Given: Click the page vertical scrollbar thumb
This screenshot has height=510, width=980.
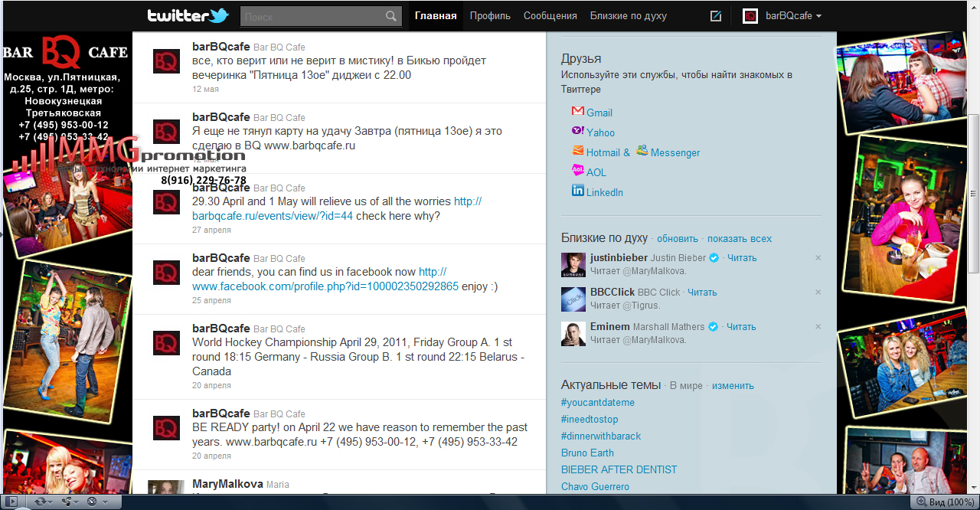Looking at the screenshot, I should pyautogui.click(x=974, y=194).
